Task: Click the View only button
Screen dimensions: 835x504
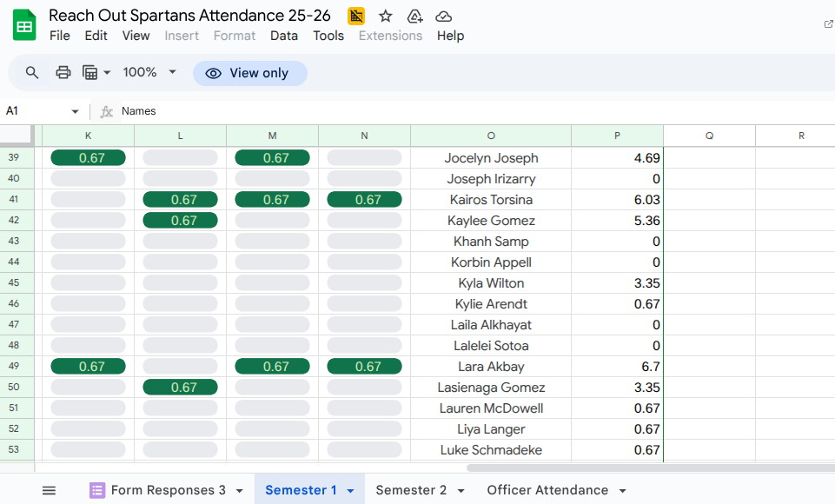Action: 249,73
